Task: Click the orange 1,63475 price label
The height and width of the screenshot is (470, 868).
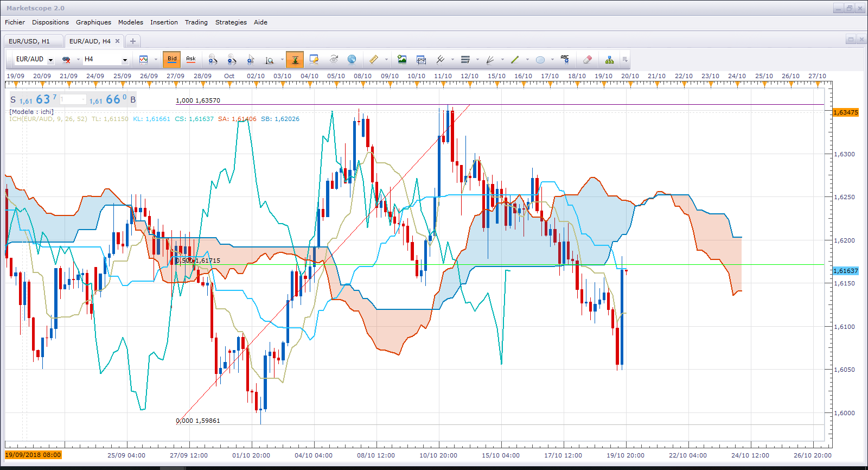Action: tap(846, 112)
